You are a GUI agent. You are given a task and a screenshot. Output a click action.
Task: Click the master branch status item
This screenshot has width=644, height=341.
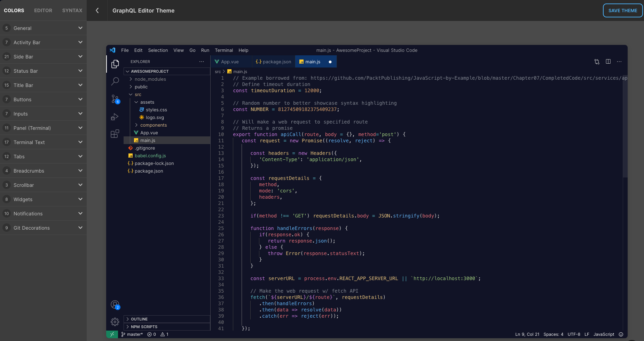132,334
